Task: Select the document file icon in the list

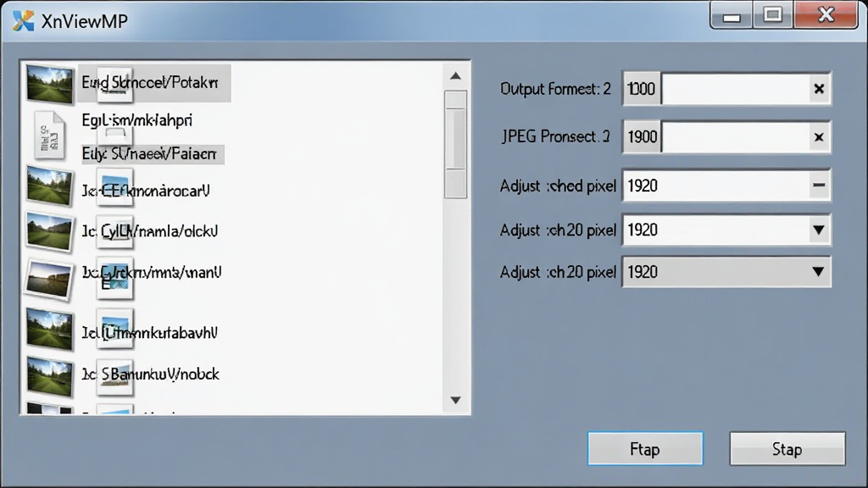Action: (48, 135)
